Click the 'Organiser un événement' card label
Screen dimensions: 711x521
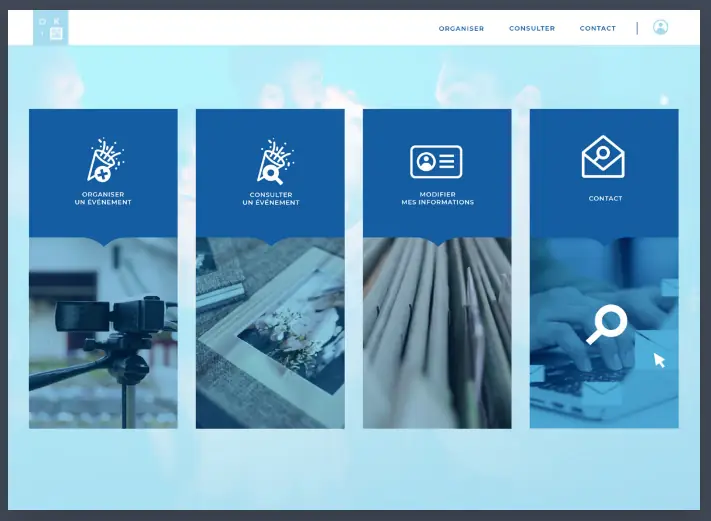point(103,198)
